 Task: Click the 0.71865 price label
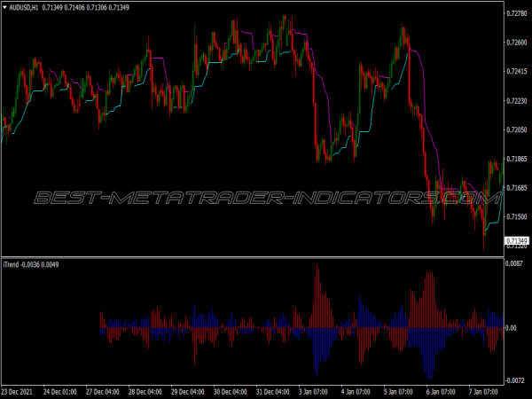point(517,159)
